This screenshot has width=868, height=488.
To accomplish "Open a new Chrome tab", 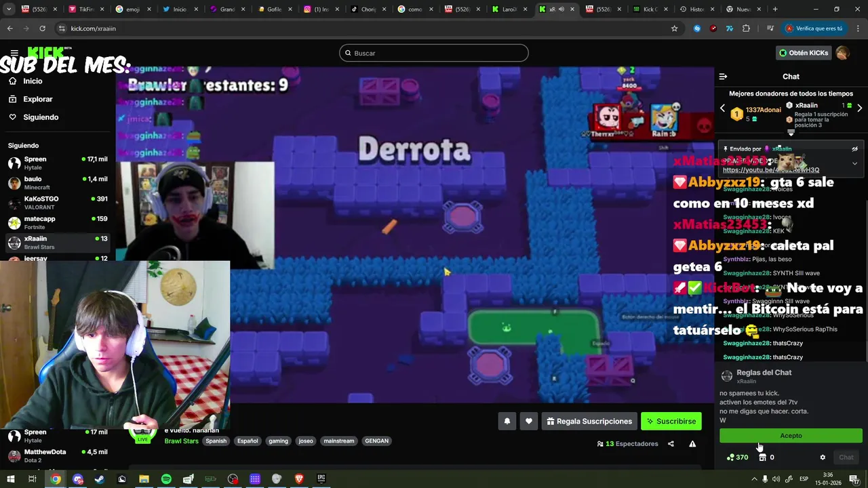I will [x=775, y=9].
